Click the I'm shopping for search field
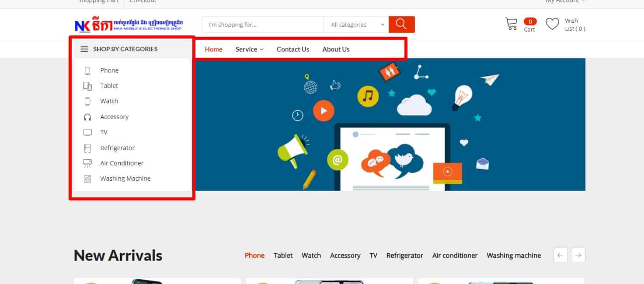Screen dimensions: 644x284 [261, 25]
